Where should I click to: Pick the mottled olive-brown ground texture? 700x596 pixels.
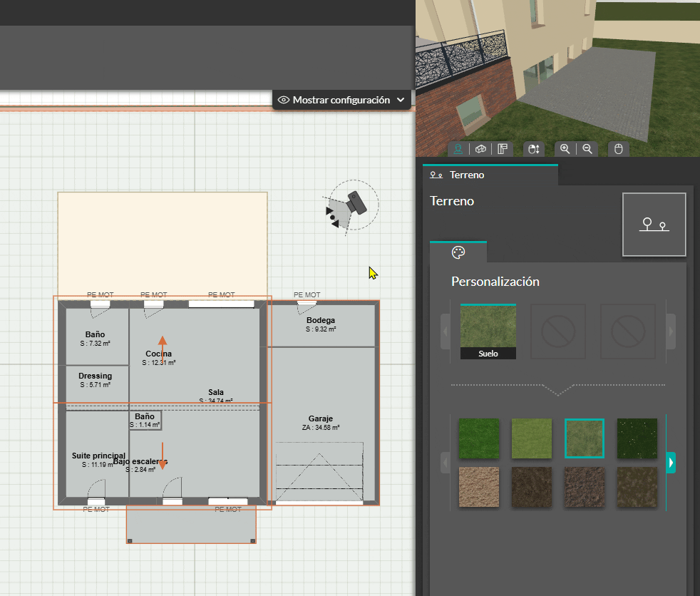[x=637, y=487]
